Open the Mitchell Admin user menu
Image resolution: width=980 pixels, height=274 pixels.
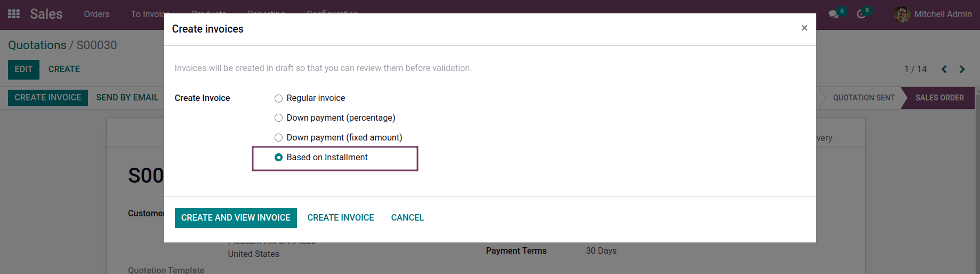942,14
